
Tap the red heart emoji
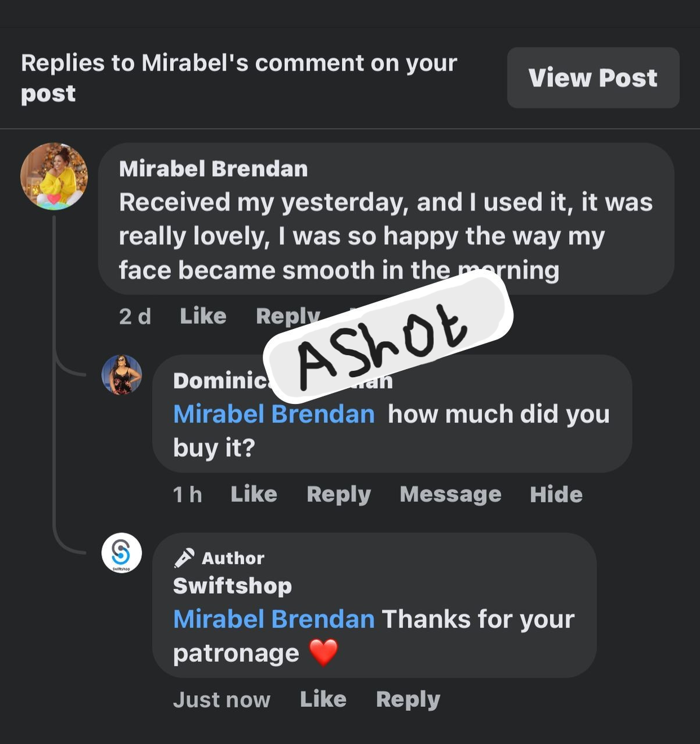coord(323,653)
